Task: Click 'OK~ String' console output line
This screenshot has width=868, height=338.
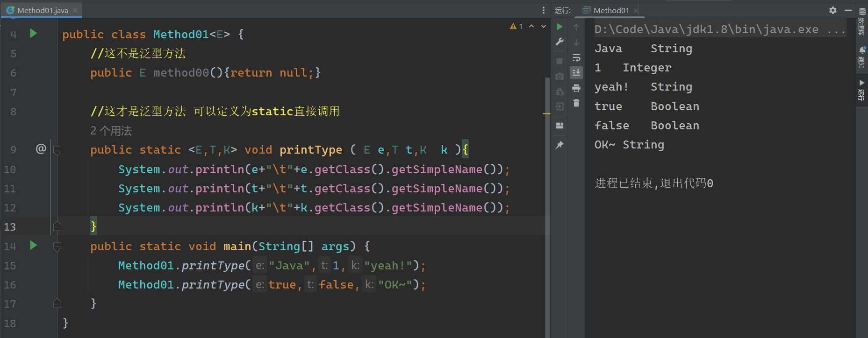Action: pos(629,145)
